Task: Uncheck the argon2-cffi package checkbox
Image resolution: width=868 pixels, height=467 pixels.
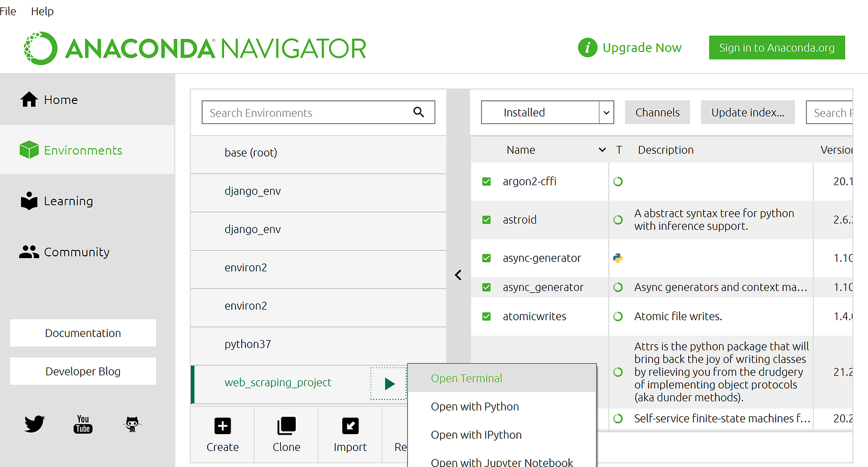Action: click(x=487, y=181)
